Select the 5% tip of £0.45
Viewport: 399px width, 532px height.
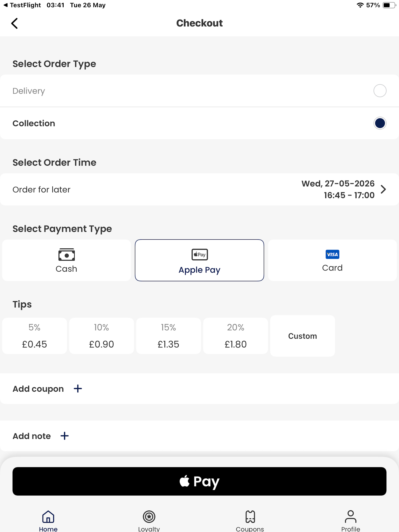click(x=34, y=336)
